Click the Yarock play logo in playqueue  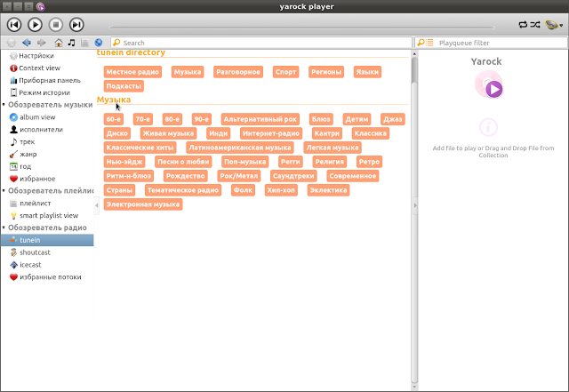[x=488, y=84]
